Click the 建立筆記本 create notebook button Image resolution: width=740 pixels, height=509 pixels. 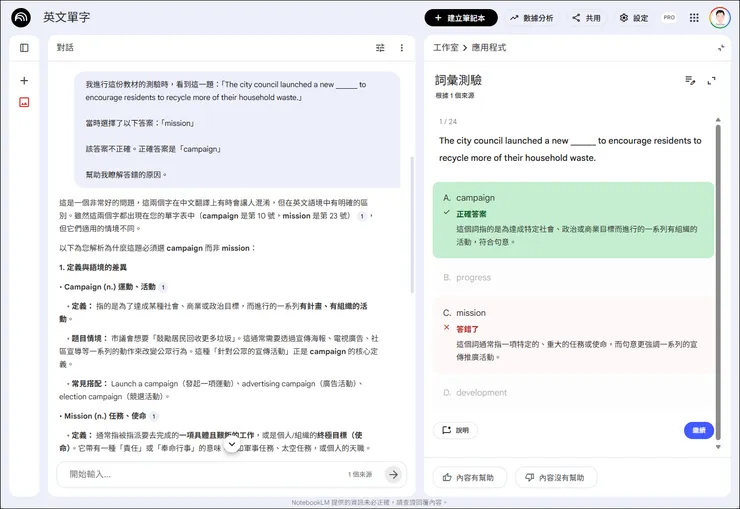pos(461,18)
